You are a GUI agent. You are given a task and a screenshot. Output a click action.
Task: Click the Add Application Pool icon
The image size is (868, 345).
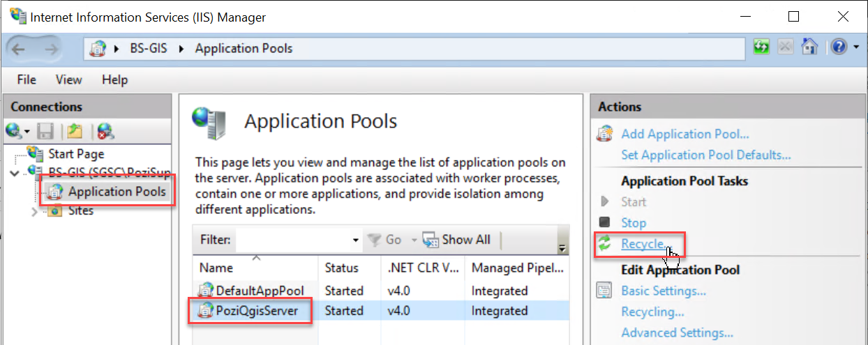[604, 134]
